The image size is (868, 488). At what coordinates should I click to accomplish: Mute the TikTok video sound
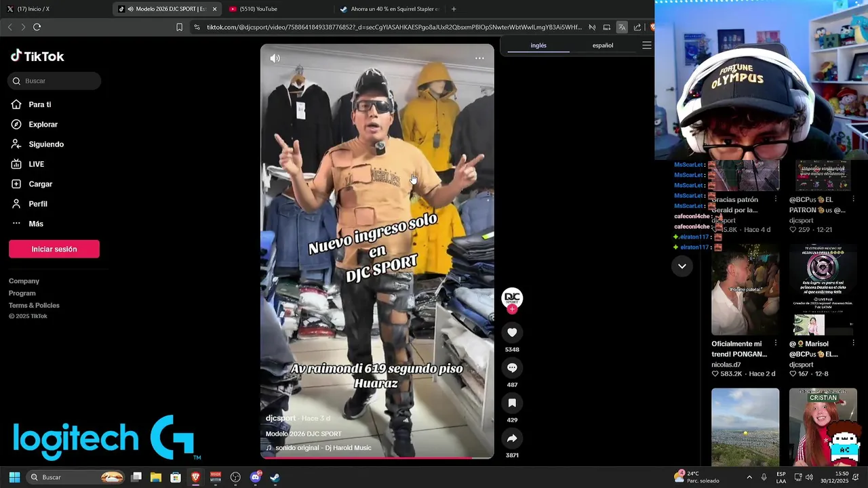click(275, 58)
